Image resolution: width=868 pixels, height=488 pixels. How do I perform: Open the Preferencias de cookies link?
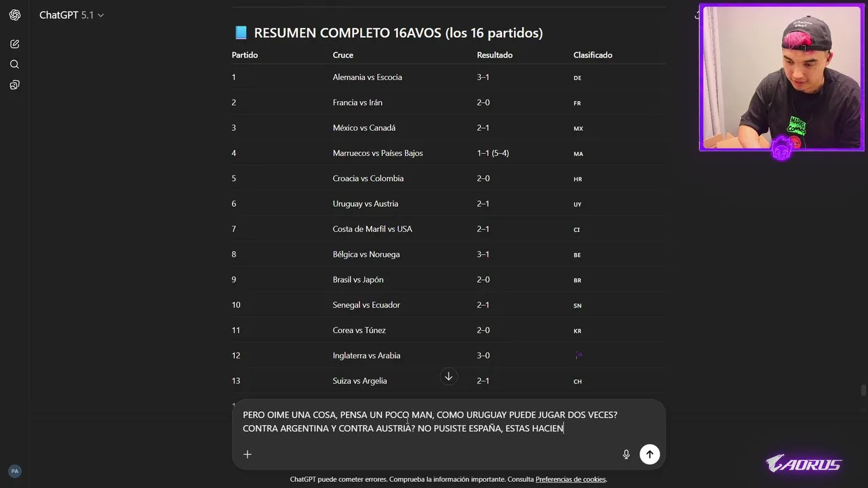(x=570, y=479)
